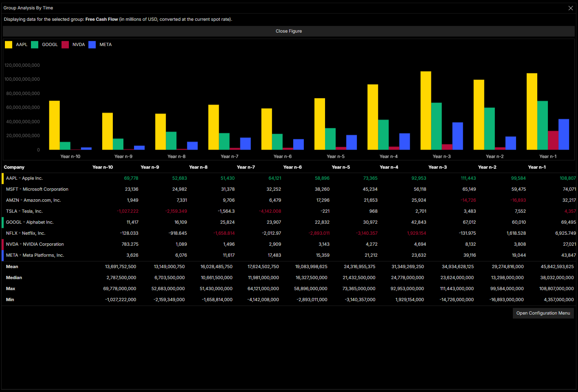Click the Mean summary row label
This screenshot has height=392, width=578.
(x=12, y=266)
